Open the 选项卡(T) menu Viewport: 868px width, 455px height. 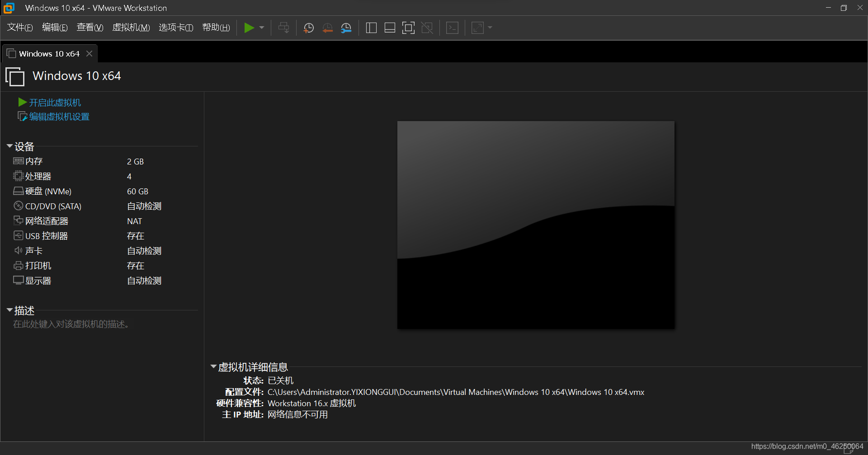[x=176, y=28]
